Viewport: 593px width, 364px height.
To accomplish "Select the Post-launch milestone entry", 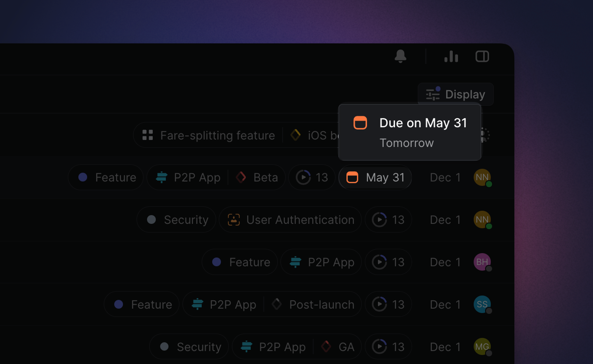I will tap(313, 304).
